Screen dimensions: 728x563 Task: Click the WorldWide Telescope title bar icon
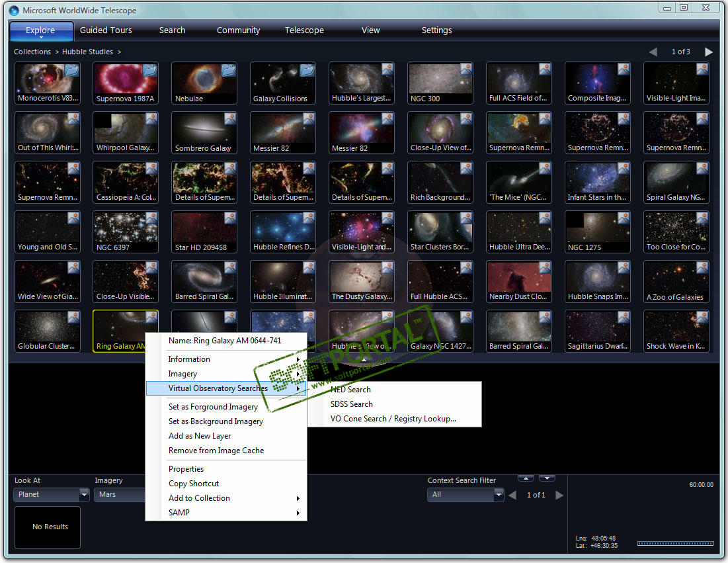(14, 10)
